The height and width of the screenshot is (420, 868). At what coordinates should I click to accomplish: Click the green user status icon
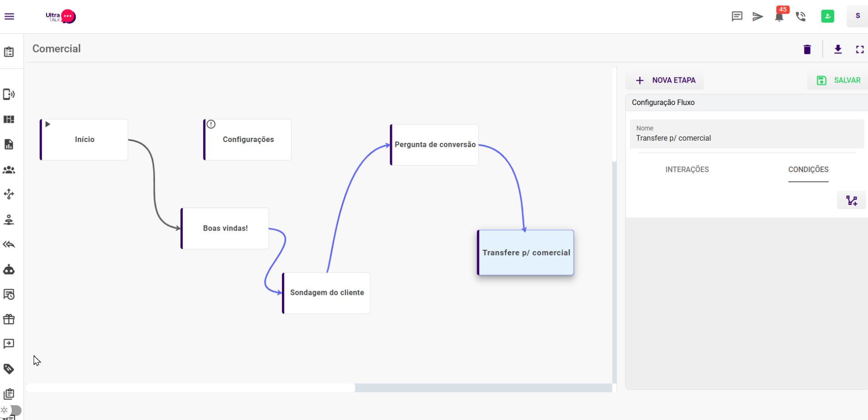[x=828, y=16]
